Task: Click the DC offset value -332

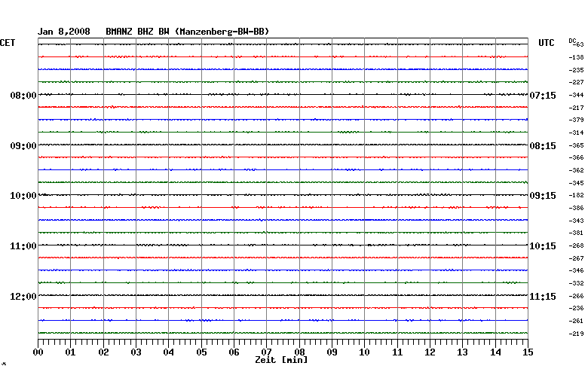Action: [577, 283]
